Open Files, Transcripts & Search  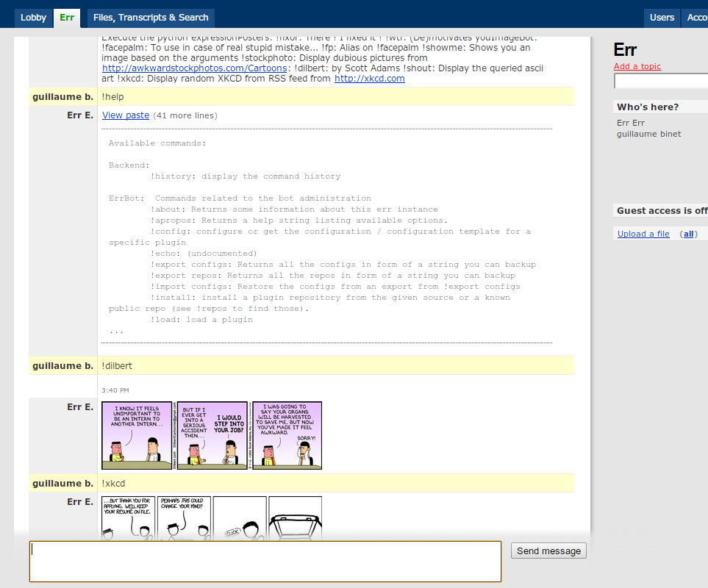(150, 18)
